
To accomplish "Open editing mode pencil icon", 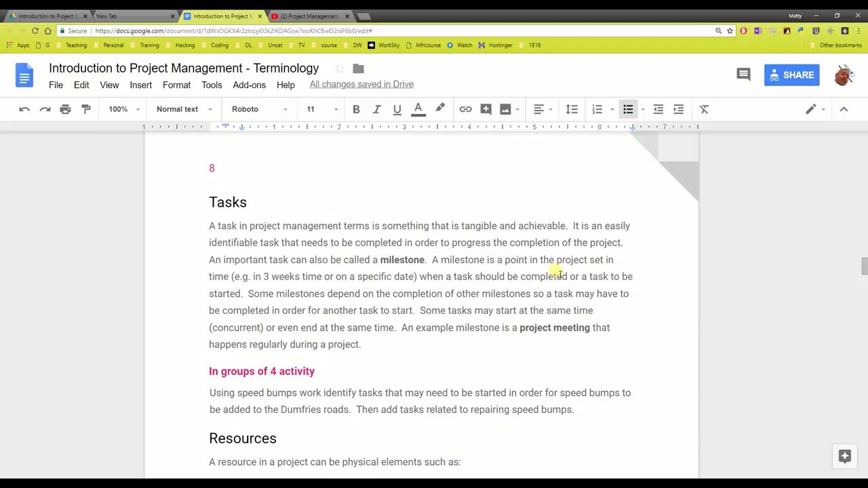I will (x=810, y=109).
